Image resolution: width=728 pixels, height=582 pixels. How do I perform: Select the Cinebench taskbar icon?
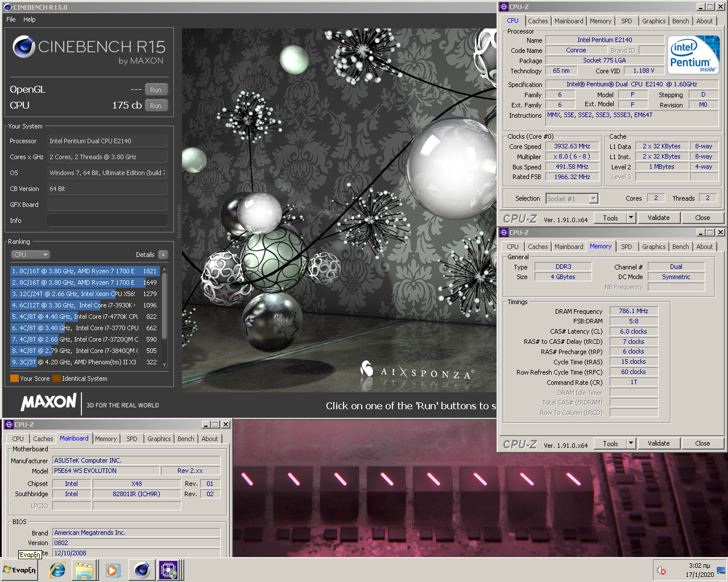(x=142, y=569)
